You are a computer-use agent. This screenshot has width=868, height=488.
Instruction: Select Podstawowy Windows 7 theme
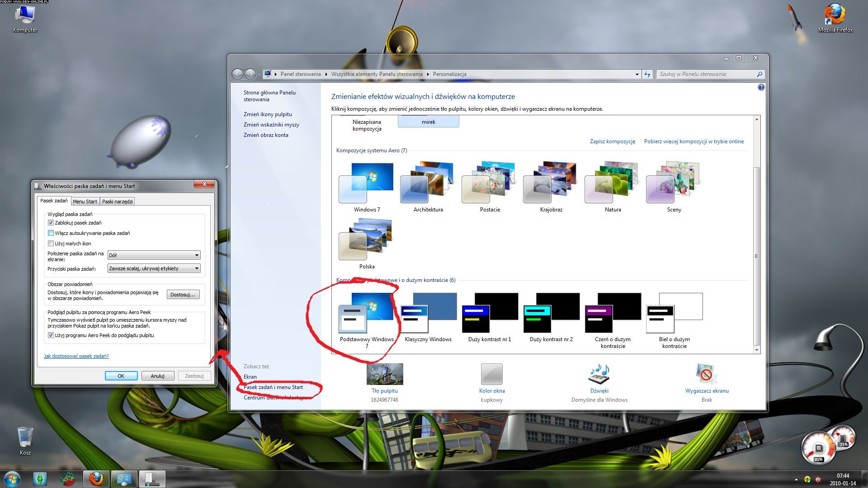(367, 320)
